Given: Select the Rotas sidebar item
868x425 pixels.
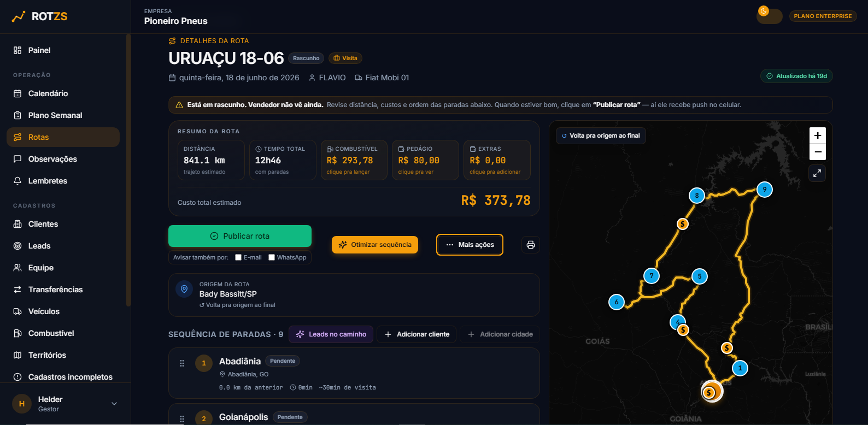Looking at the screenshot, I should pos(63,137).
